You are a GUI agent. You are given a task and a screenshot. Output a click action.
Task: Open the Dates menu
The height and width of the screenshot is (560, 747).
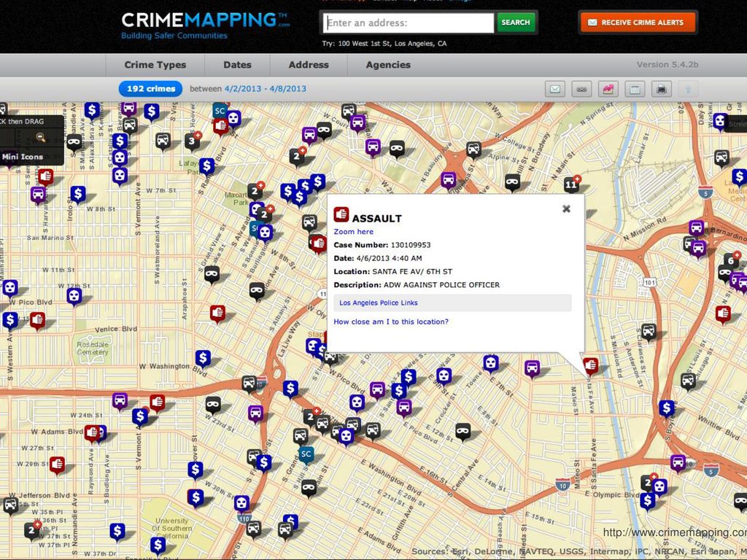237,65
